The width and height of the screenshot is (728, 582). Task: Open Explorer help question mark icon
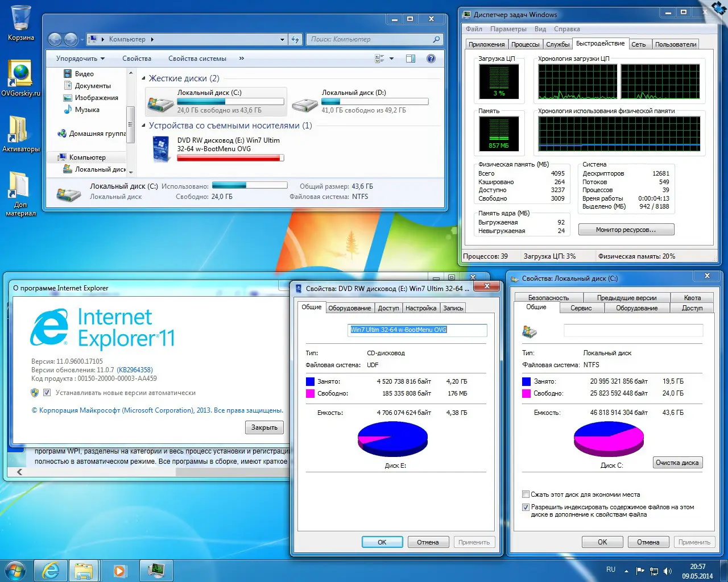(431, 59)
